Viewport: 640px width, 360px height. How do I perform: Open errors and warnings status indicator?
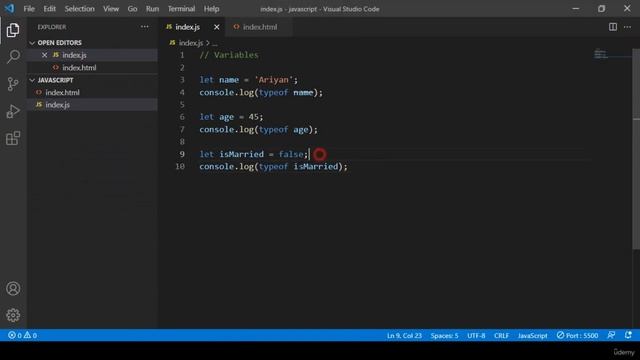(22, 336)
